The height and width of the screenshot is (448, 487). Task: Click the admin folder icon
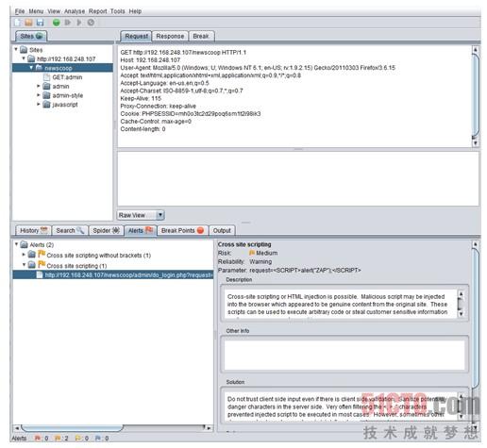coord(46,86)
